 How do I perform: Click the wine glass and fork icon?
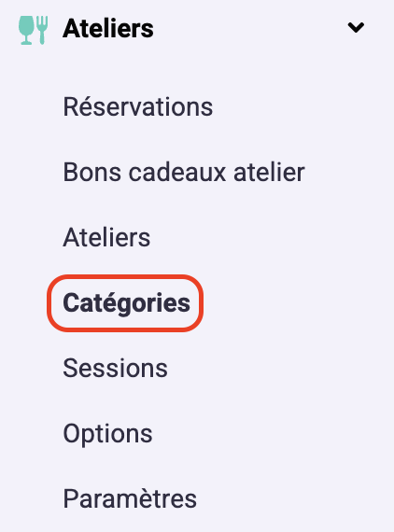[33, 30]
